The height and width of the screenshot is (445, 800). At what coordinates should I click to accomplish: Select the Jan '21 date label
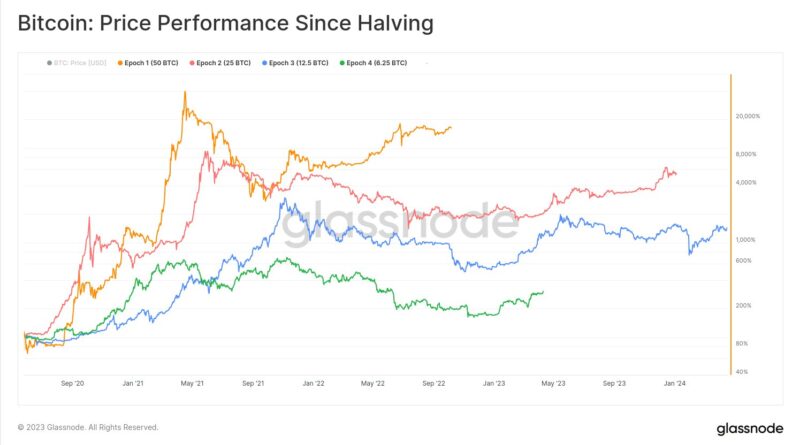pyautogui.click(x=134, y=383)
